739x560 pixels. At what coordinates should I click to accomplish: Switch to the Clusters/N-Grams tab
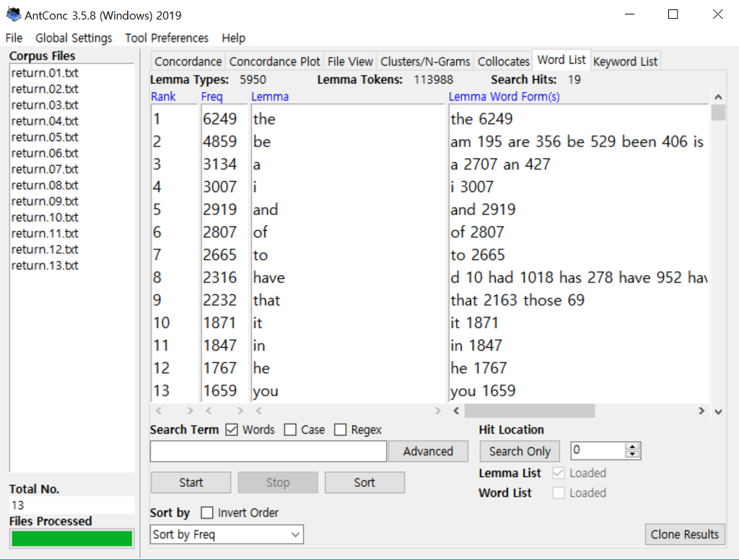(425, 61)
